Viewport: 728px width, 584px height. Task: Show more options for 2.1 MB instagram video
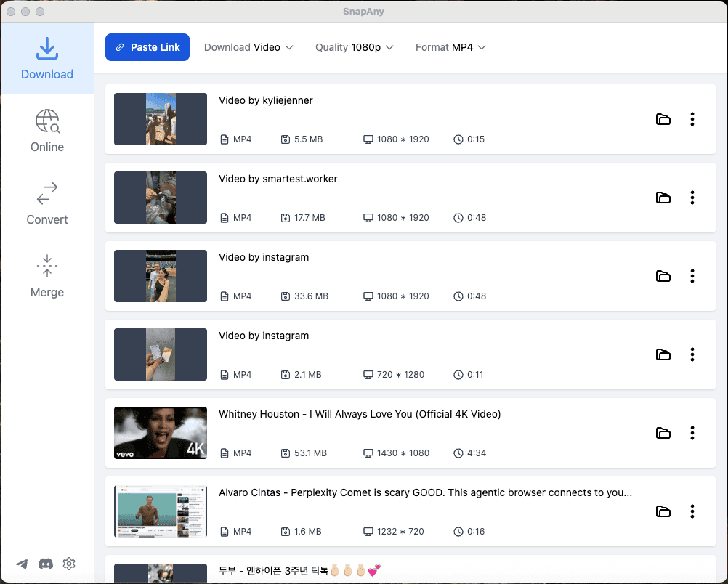[x=692, y=354]
